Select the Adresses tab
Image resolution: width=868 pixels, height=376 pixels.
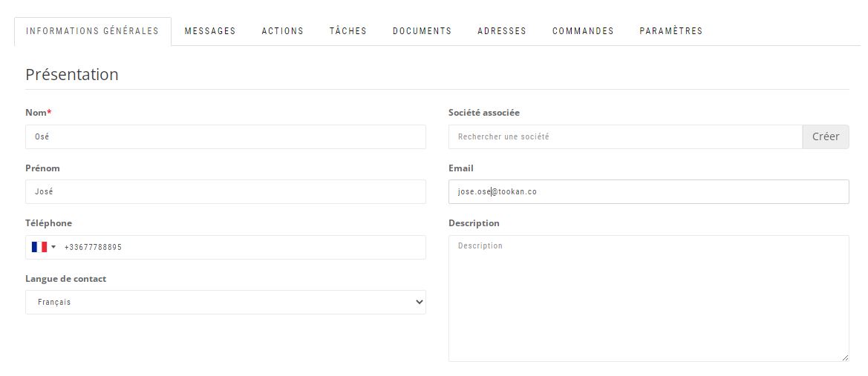click(501, 31)
